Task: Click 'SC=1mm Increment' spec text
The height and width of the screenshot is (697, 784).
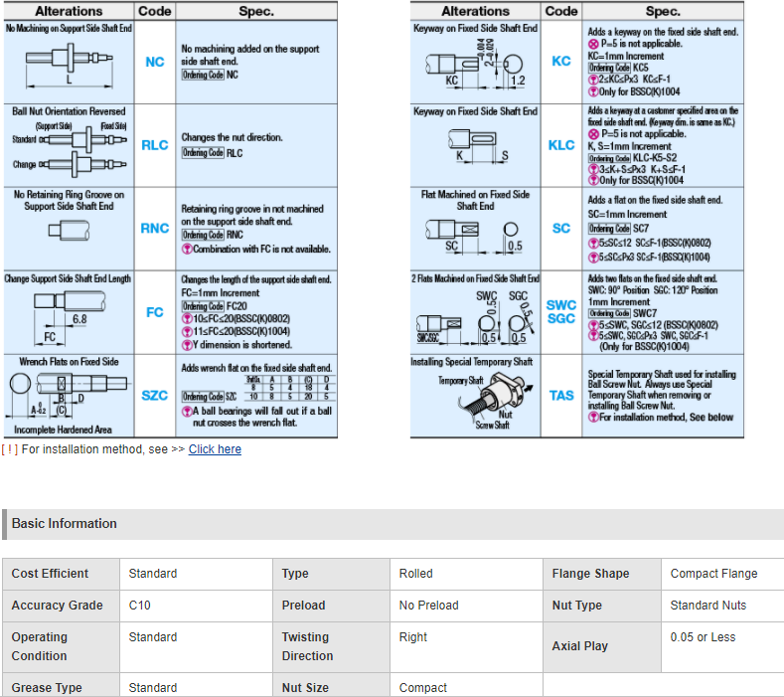Action: coord(627,214)
